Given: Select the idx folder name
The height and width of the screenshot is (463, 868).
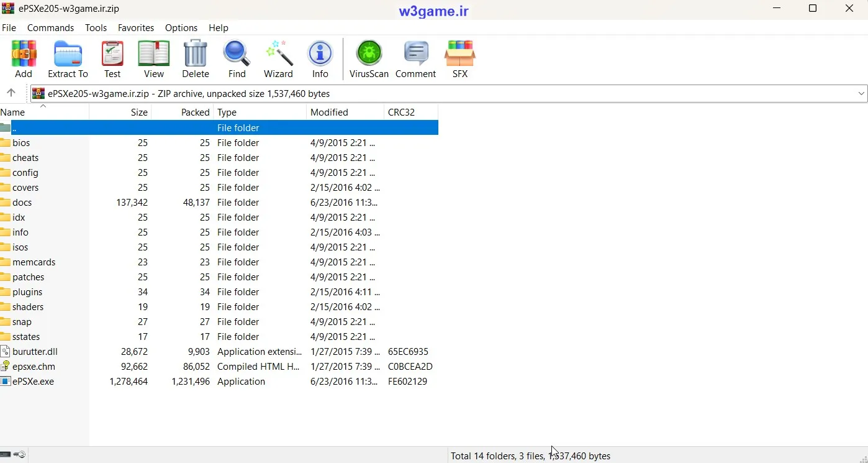Looking at the screenshot, I should coord(19,218).
